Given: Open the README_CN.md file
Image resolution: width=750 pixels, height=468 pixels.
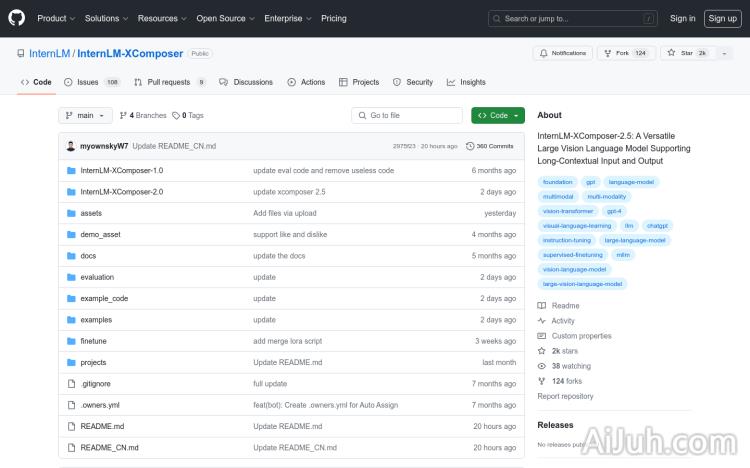Looking at the screenshot, I should [x=110, y=447].
